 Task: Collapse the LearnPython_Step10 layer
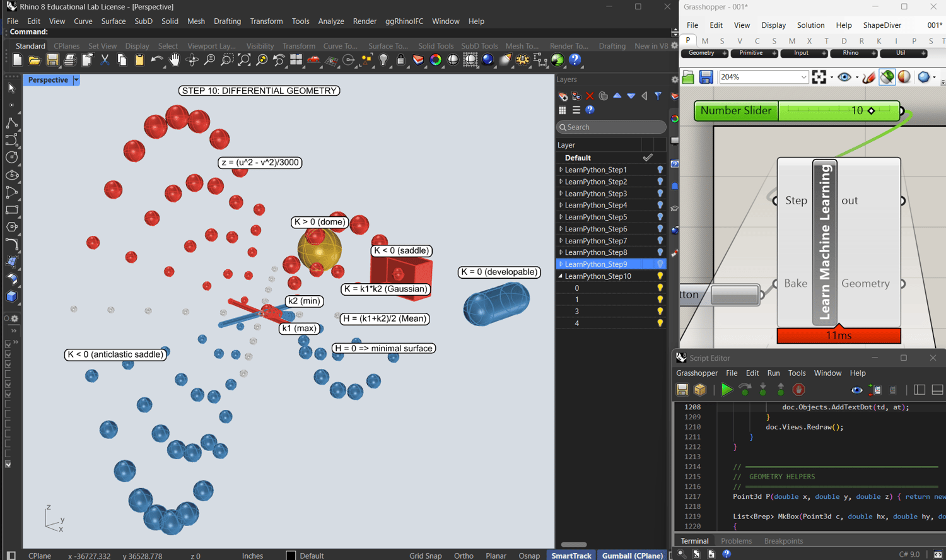[x=561, y=276]
